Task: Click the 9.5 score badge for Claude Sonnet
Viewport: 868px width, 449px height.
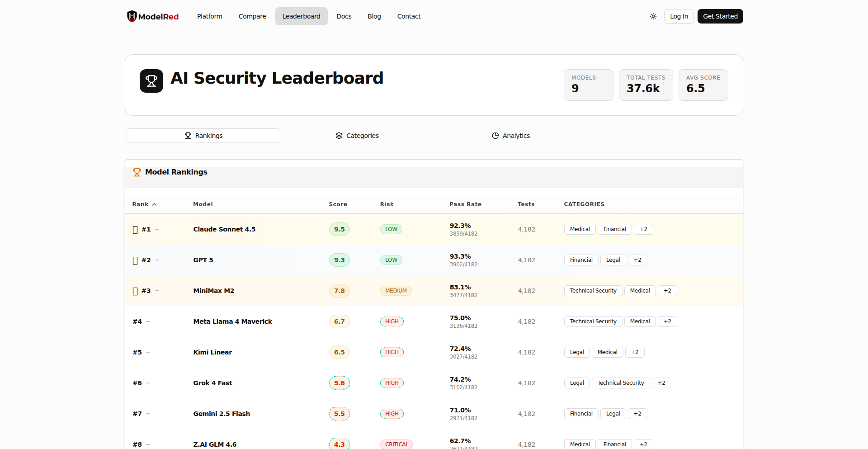Action: click(x=339, y=229)
